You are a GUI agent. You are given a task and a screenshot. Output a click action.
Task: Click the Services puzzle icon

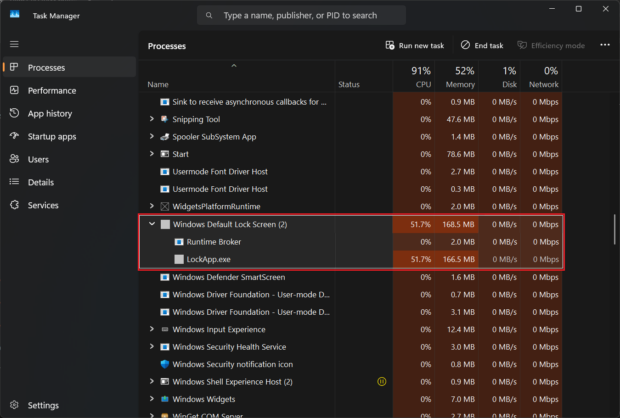(x=14, y=205)
